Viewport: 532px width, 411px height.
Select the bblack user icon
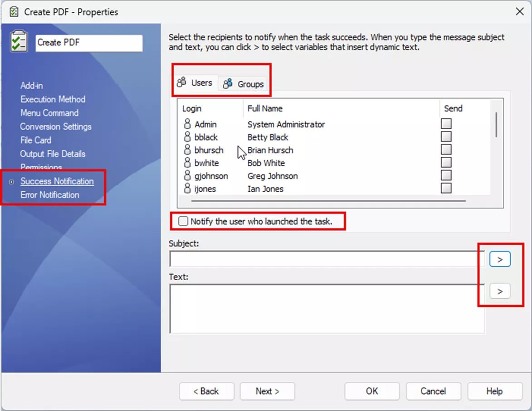pyautogui.click(x=187, y=137)
